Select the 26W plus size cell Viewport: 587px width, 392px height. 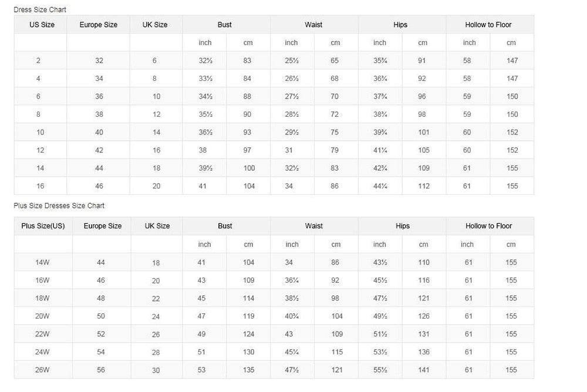tap(42, 370)
